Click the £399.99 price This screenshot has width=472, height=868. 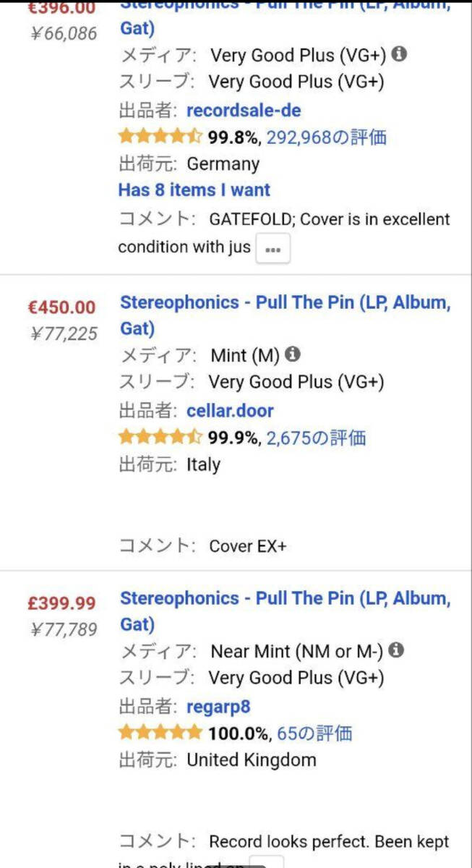coord(61,603)
